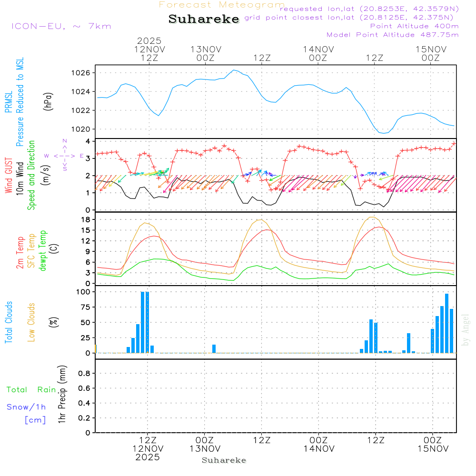Click the Model Point Altitude 487.75m text
476x476 pixels.
[x=393, y=35]
